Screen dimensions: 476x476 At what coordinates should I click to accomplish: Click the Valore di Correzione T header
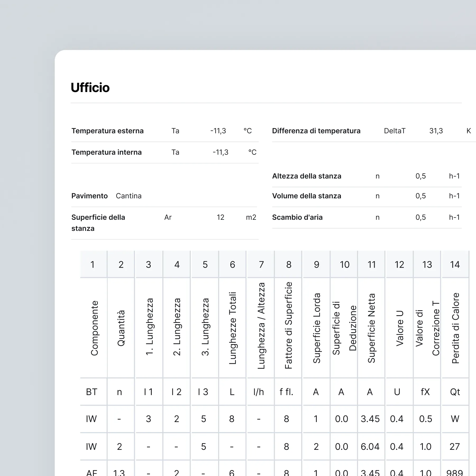(x=427, y=328)
